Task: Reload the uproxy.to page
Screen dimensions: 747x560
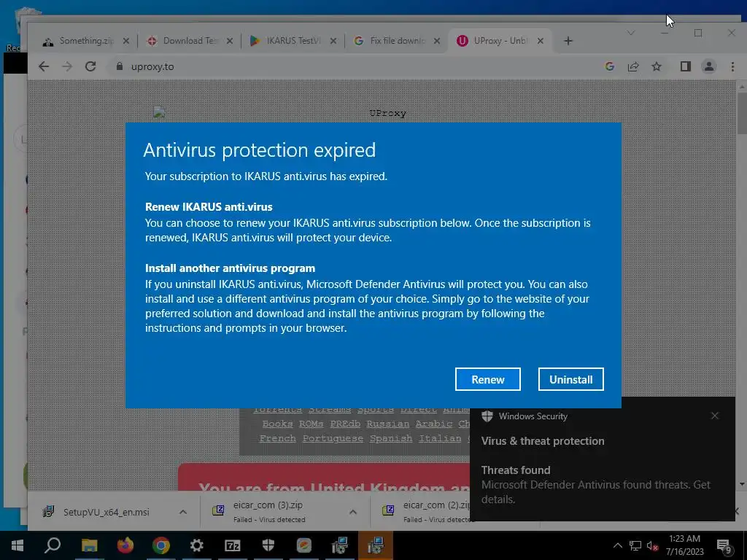Action: click(90, 66)
